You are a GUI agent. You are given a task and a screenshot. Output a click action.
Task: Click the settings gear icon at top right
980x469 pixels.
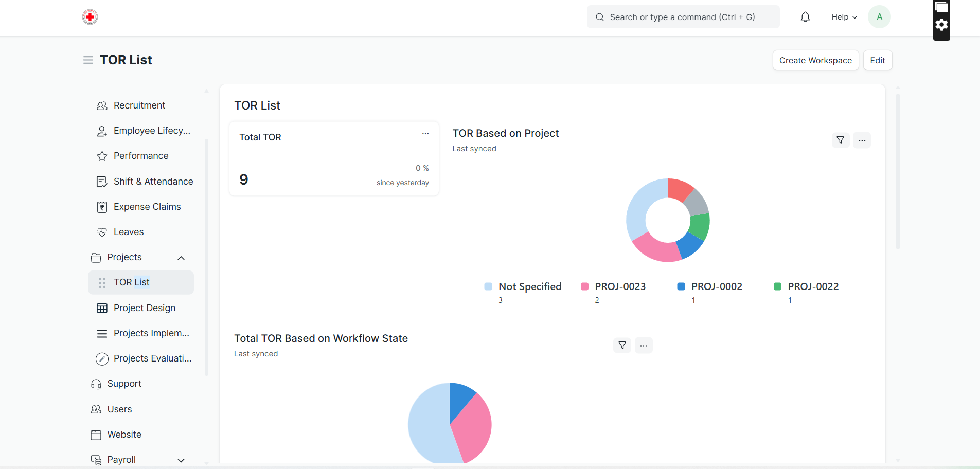941,25
